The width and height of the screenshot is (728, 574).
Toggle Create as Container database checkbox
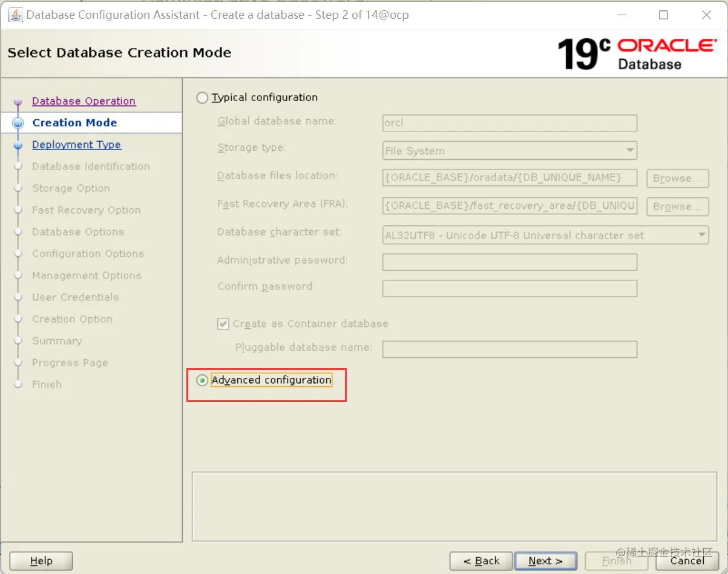click(223, 324)
